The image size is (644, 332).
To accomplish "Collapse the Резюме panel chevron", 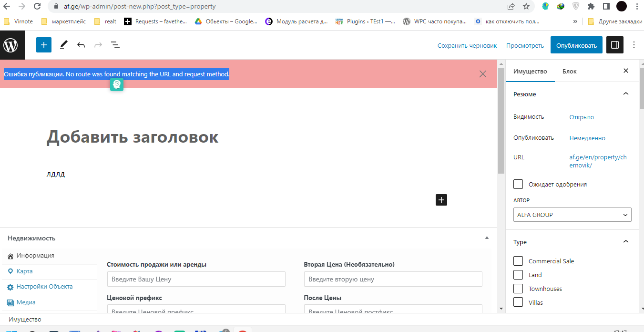I will (x=626, y=94).
